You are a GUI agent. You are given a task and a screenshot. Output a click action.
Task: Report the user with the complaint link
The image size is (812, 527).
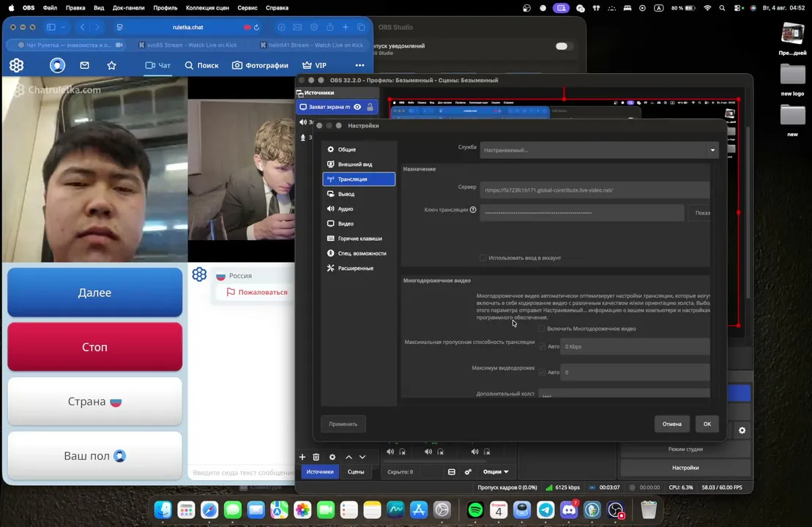coord(258,292)
